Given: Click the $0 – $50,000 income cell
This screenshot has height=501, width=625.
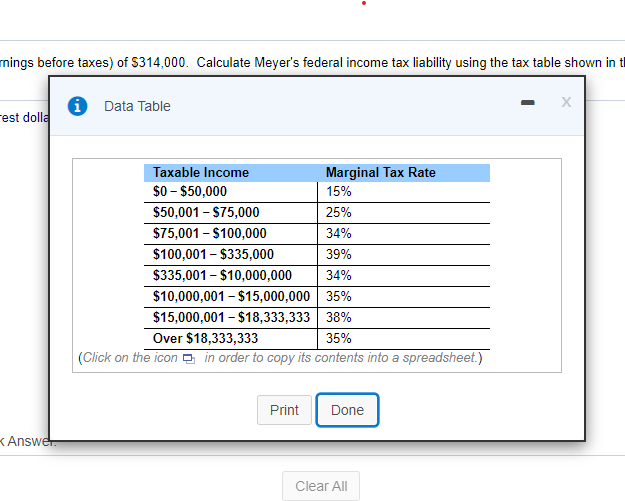Looking at the screenshot, I should 231,192.
